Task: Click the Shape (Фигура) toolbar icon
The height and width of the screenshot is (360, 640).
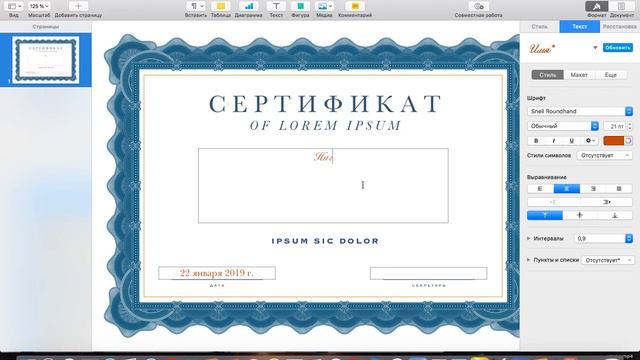Action: [300, 7]
